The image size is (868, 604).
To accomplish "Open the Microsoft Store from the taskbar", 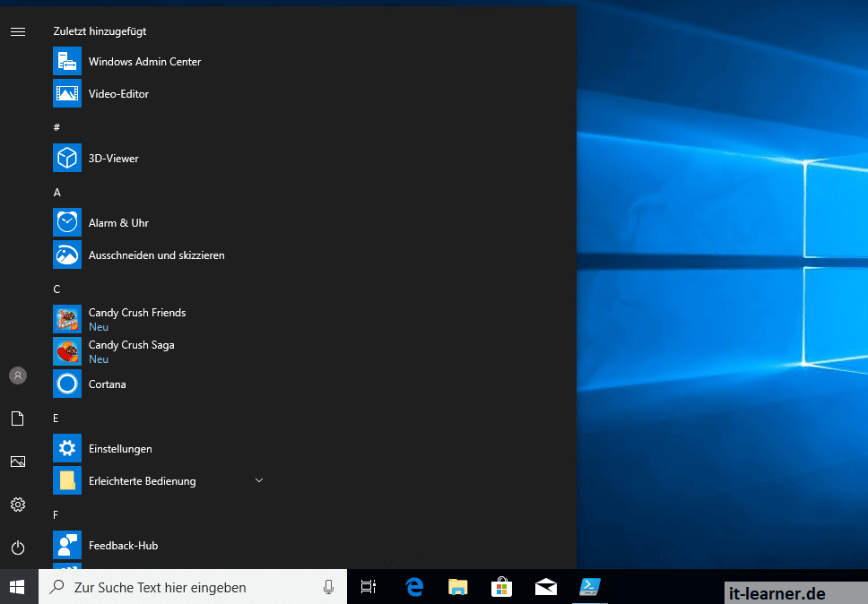I will point(501,587).
